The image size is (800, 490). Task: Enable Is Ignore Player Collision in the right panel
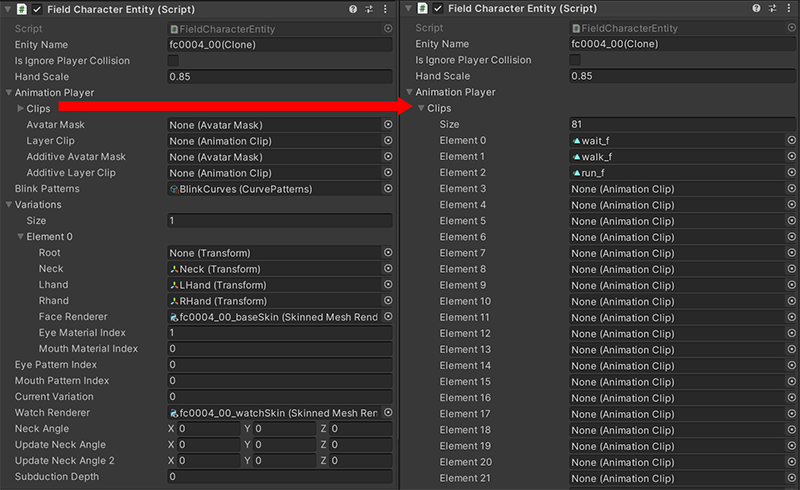576,61
